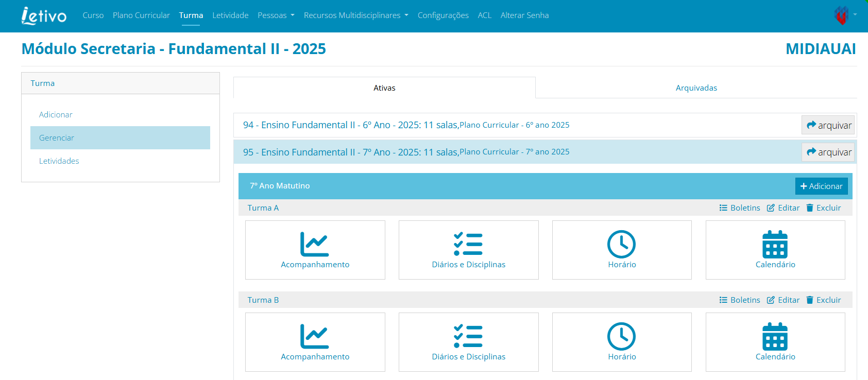View Boletins for Turma B

pyautogui.click(x=740, y=300)
